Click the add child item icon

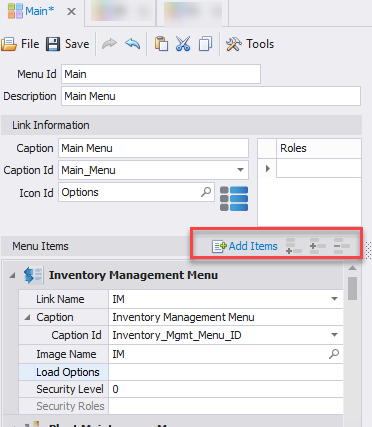click(x=317, y=246)
